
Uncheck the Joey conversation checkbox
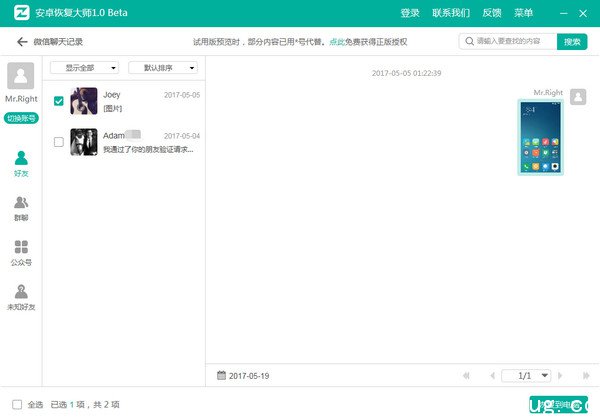tap(59, 101)
